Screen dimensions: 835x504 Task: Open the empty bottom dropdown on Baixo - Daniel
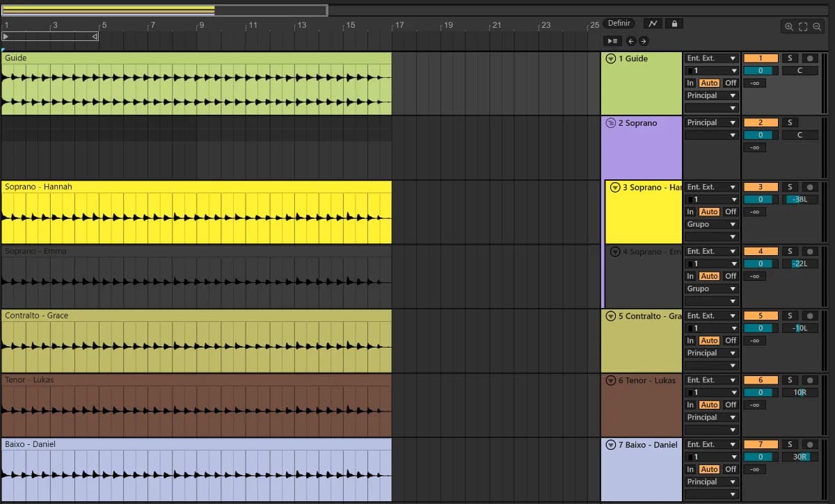[x=711, y=494]
